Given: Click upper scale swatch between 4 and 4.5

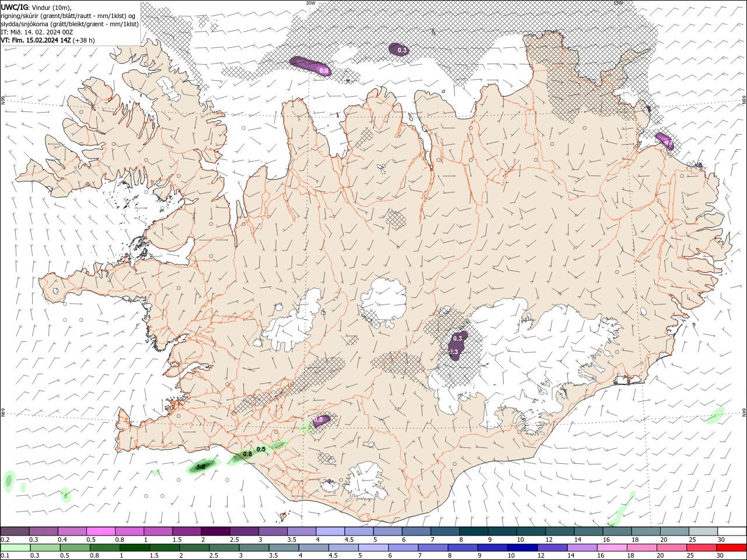Looking at the screenshot, I should click(329, 531).
